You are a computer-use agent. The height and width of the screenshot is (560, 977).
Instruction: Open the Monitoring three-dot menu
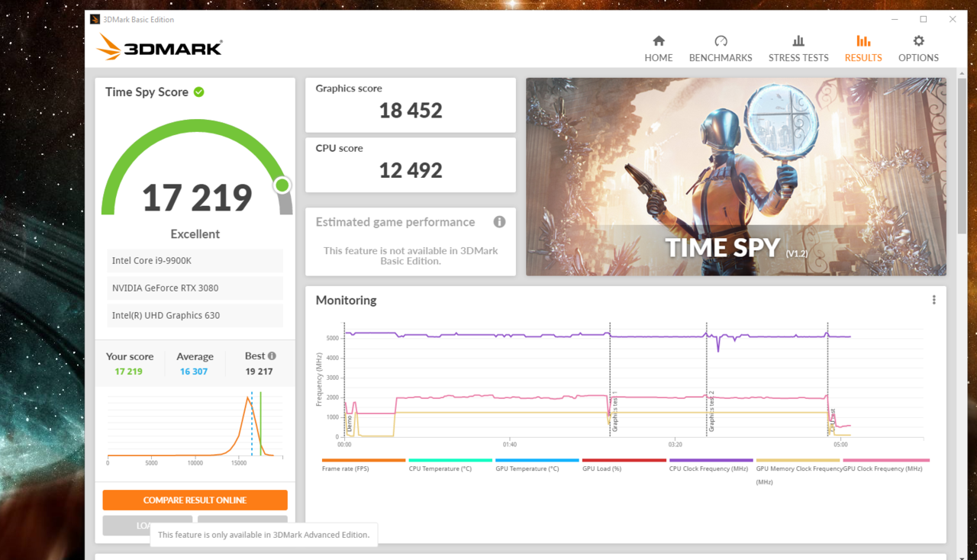tap(933, 300)
